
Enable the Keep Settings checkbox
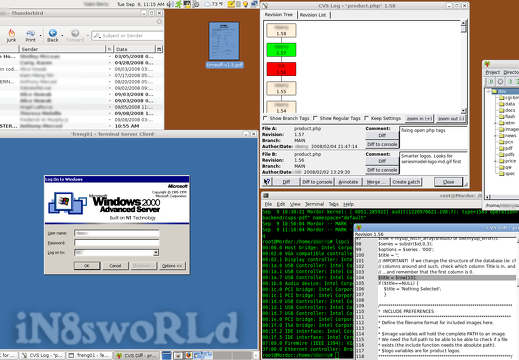click(x=366, y=118)
